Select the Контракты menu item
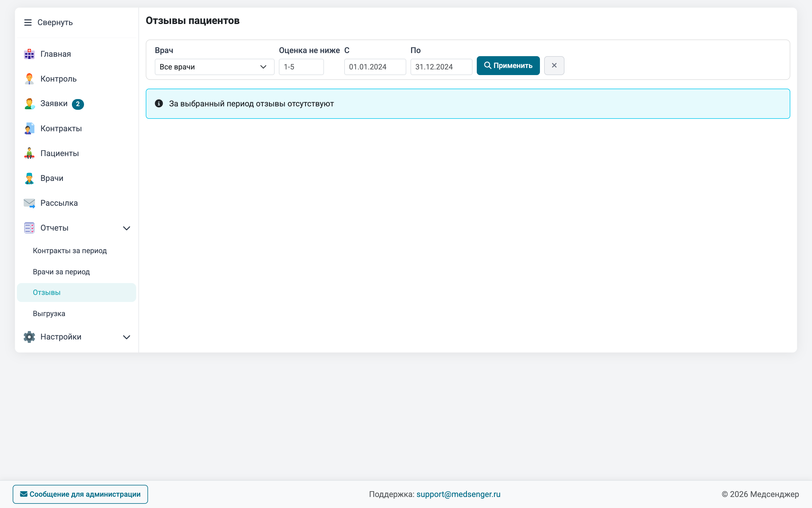This screenshot has height=508, width=812. [x=76, y=129]
